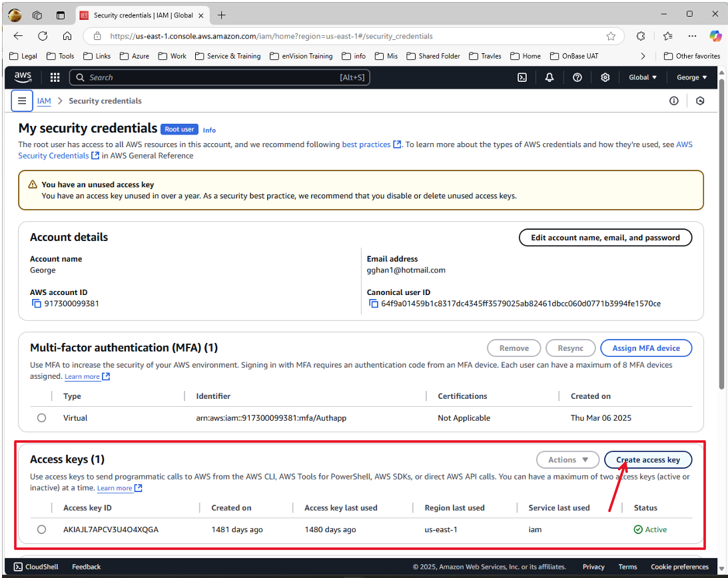Image resolution: width=728 pixels, height=578 pixels.
Task: Click Edit account name, email, and password
Action: coord(605,238)
